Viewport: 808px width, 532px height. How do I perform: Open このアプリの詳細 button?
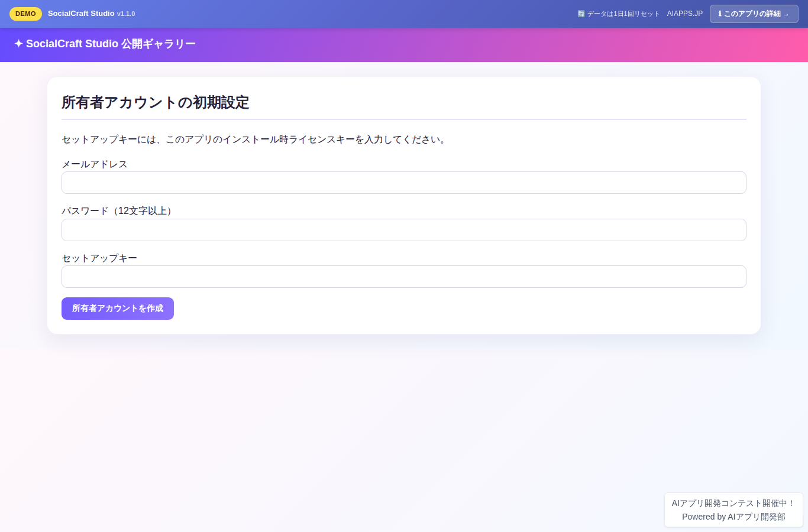pos(754,14)
